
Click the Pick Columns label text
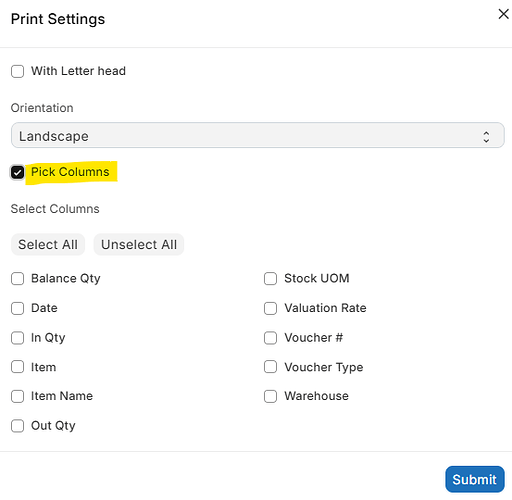pyautogui.click(x=70, y=172)
